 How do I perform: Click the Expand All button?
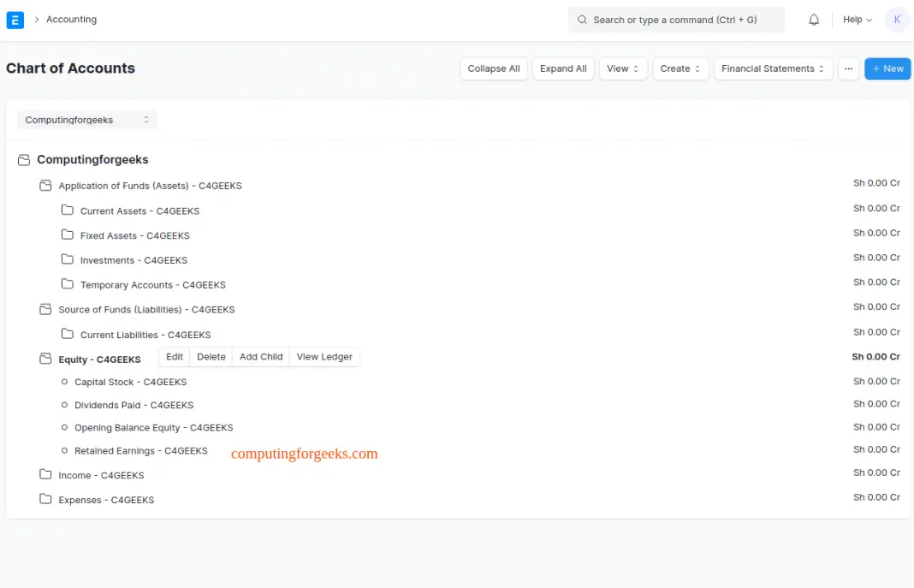563,68
